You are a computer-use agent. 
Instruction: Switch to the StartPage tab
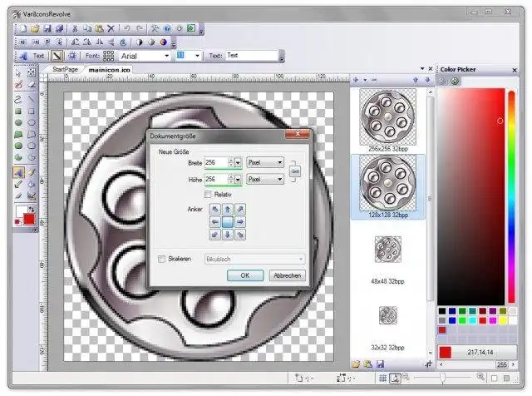tap(65, 69)
